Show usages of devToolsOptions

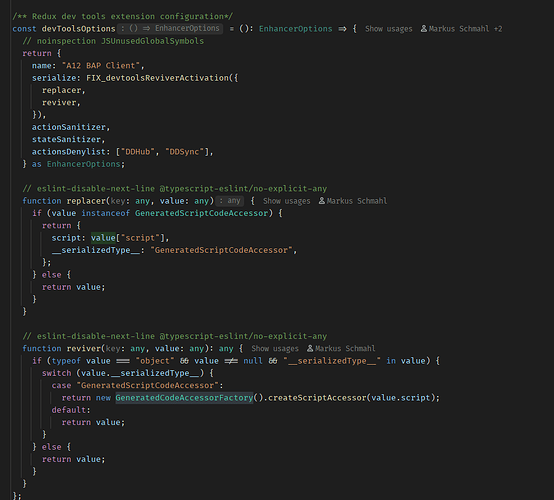click(x=388, y=29)
